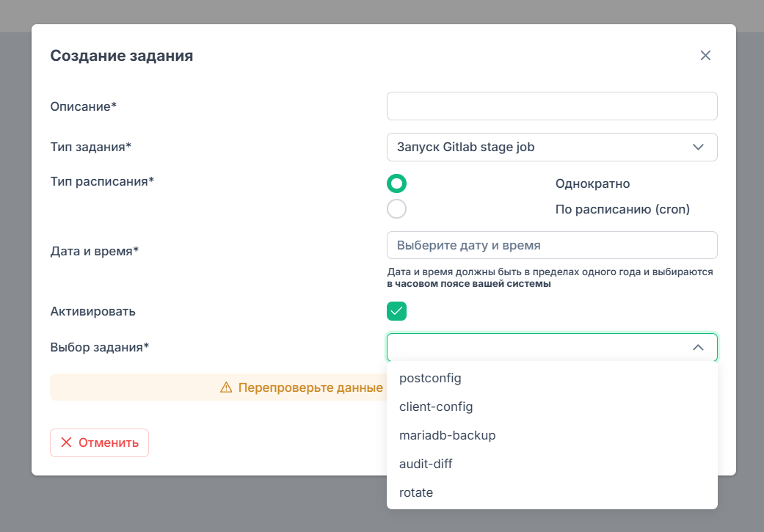Open the Выберите дату и время field
The image size is (764, 532).
[552, 245]
